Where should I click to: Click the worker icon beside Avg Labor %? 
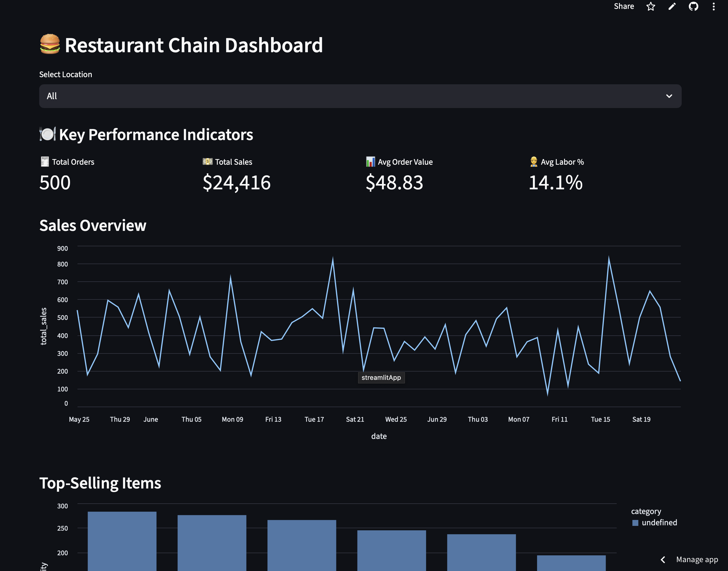tap(534, 162)
